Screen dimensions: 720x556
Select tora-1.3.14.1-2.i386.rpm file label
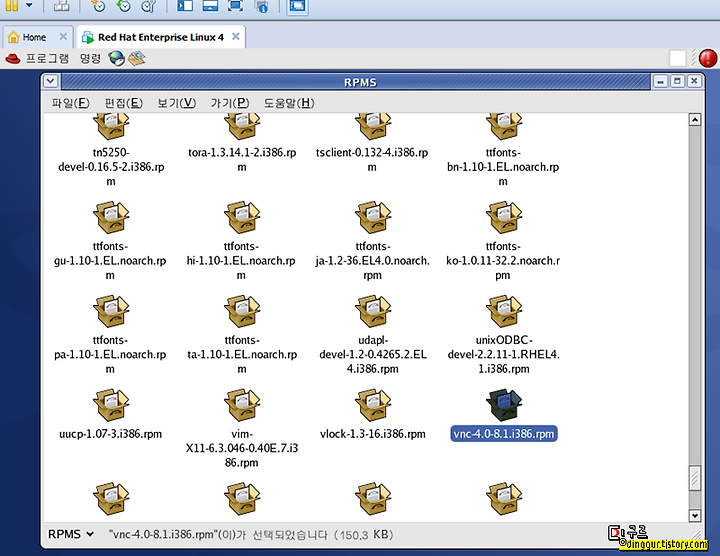pyautogui.click(x=242, y=159)
